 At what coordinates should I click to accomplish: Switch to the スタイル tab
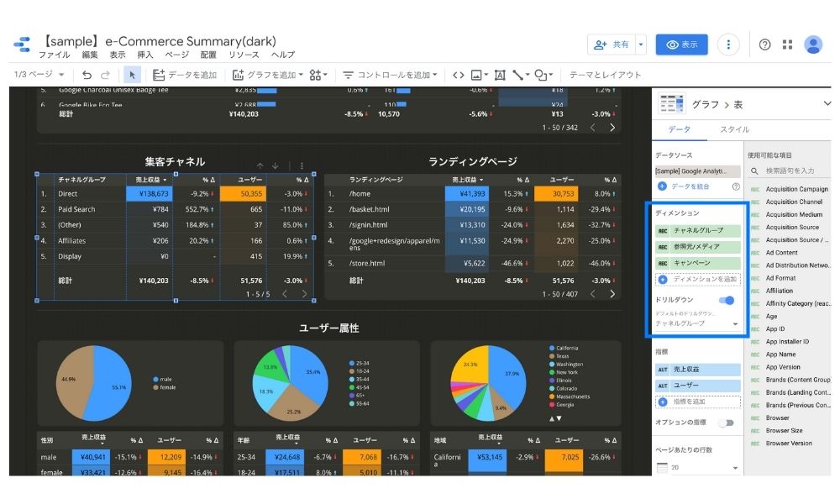click(734, 129)
